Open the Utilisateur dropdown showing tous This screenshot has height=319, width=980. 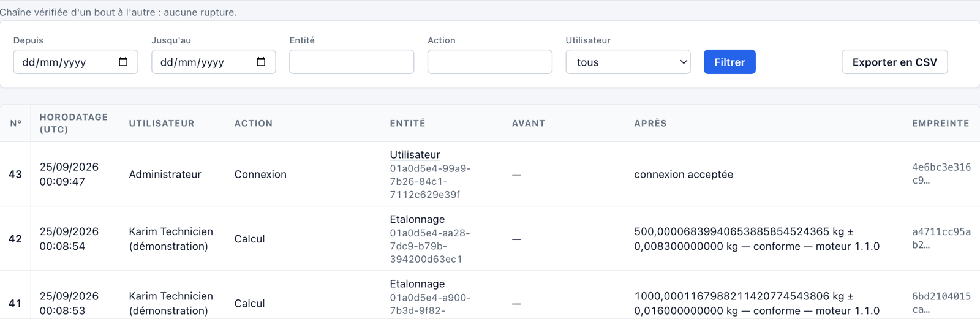tap(628, 62)
